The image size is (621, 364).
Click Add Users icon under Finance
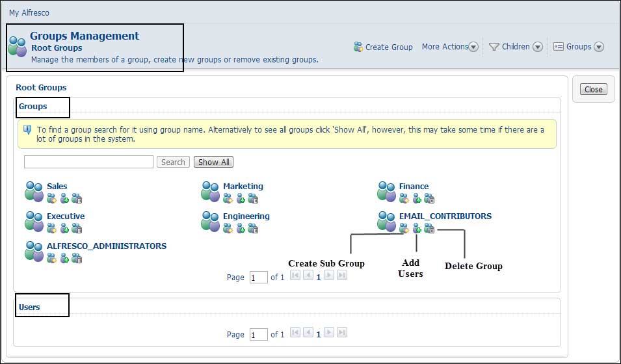point(417,198)
